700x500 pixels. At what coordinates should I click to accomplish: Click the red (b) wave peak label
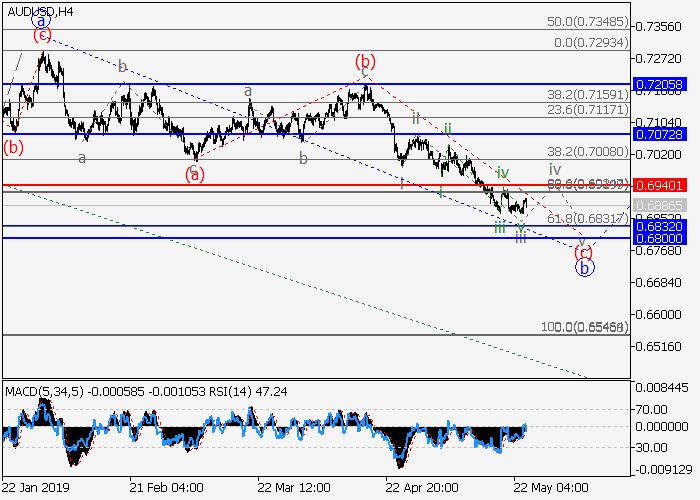coord(365,61)
